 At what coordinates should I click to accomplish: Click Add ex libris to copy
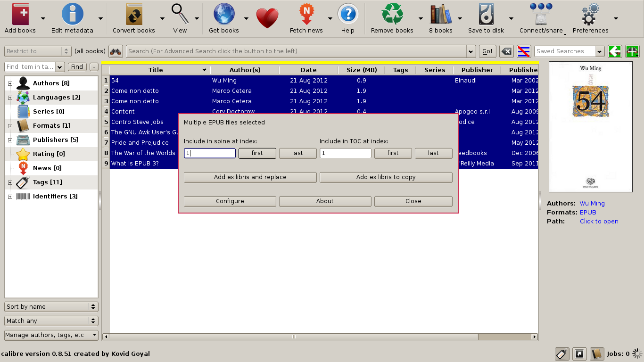coord(386,177)
